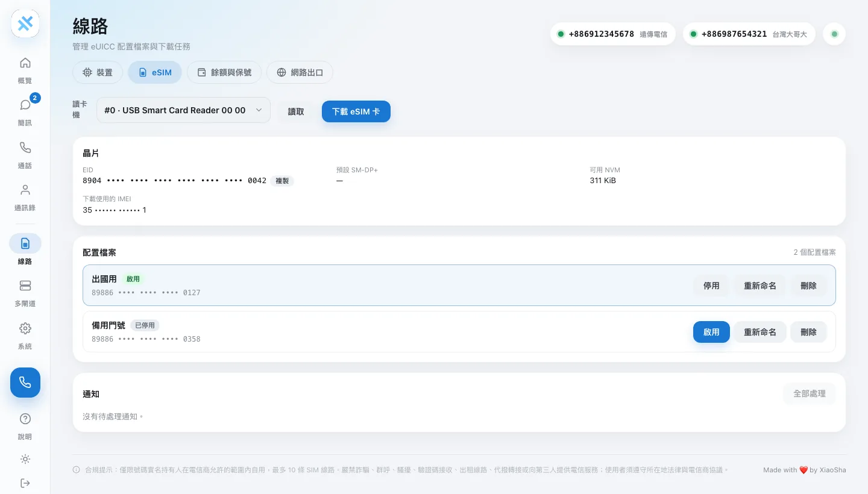Viewport: 868px width, 494px height.
Task: Click the logout icon in sidebar
Action: coord(25,483)
